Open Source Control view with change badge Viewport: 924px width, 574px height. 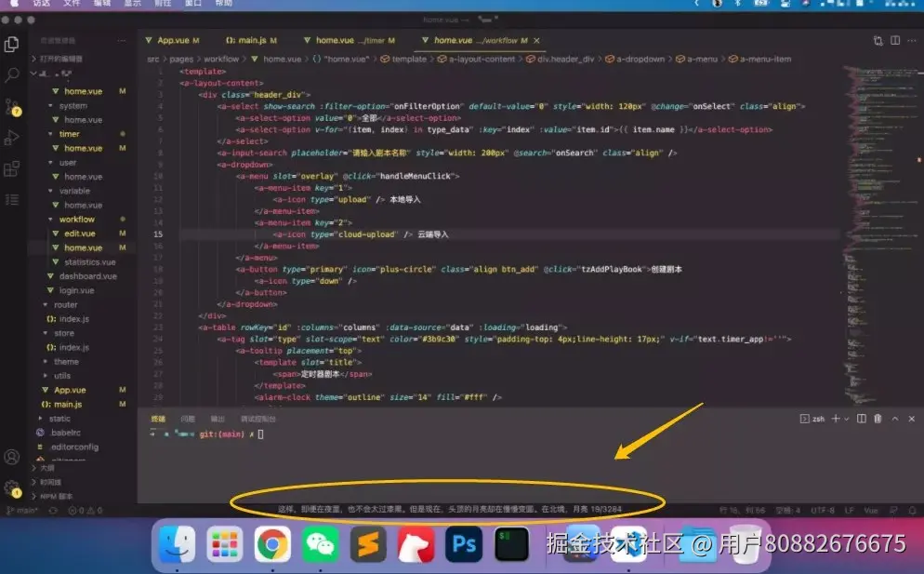point(12,107)
